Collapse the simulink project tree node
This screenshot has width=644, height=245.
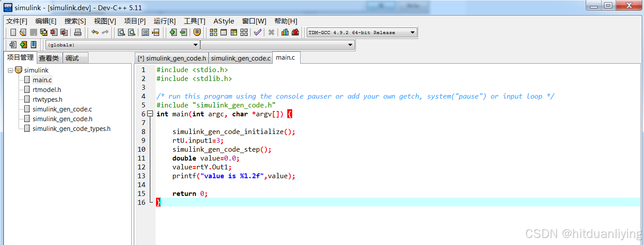coord(11,70)
